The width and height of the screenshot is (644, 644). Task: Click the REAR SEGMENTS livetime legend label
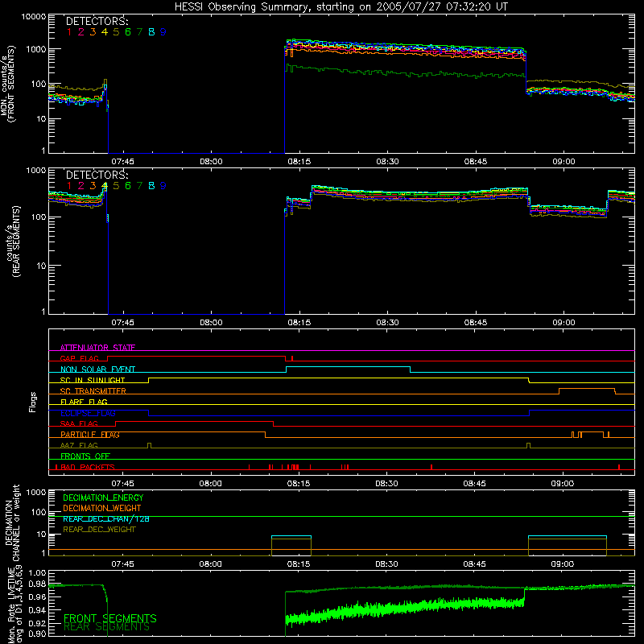[x=107, y=627]
